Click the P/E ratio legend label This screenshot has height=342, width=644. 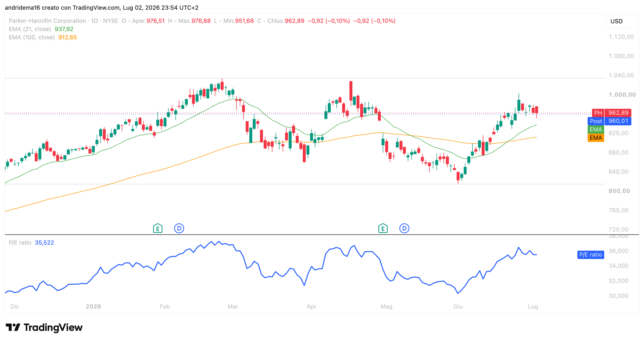(20, 243)
